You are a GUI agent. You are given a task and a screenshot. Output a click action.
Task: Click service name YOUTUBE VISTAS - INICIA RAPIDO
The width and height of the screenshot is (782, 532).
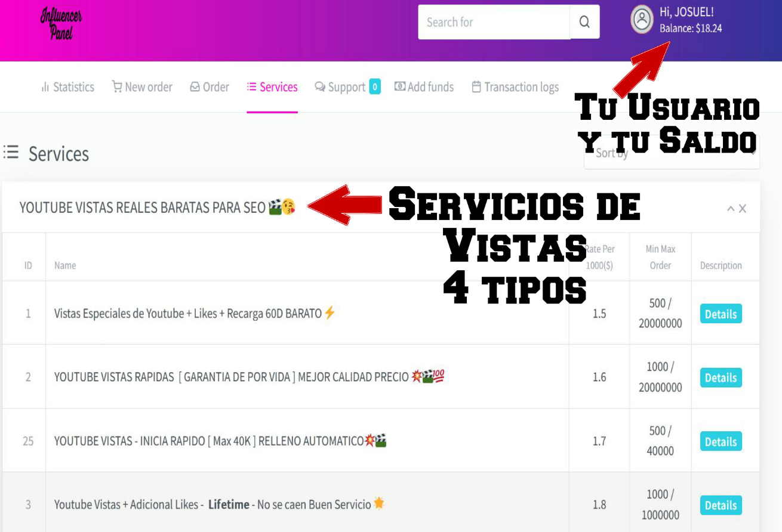click(x=220, y=441)
